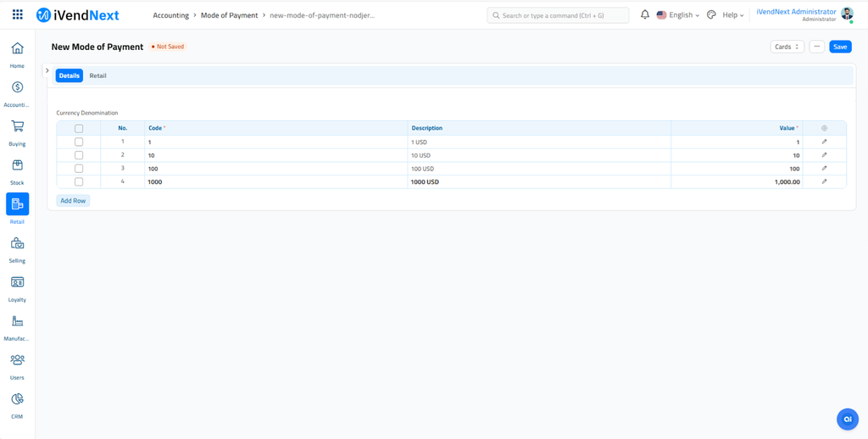Open the Loyalty module icon
Viewport: 868px width, 439px height.
click(x=17, y=283)
